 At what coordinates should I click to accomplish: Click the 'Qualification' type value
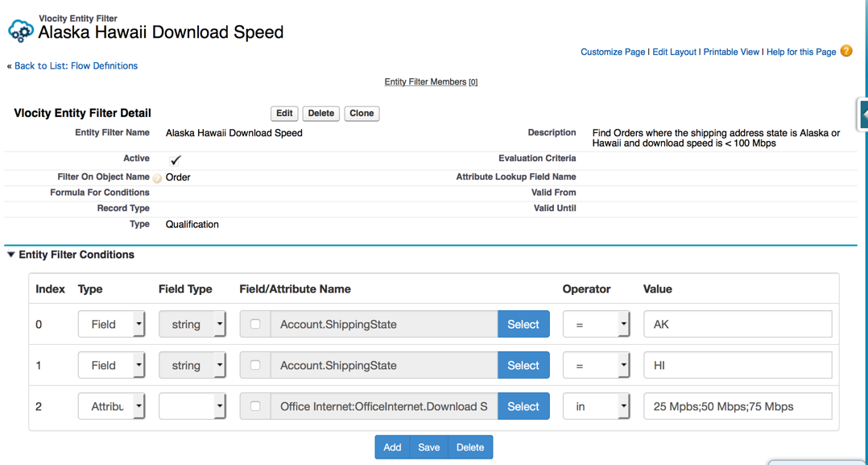[192, 225]
